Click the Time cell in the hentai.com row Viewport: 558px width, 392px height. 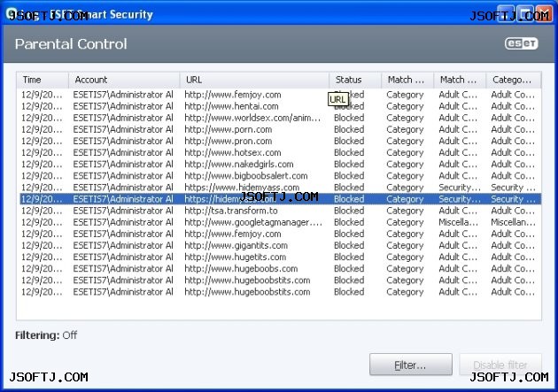coord(42,106)
